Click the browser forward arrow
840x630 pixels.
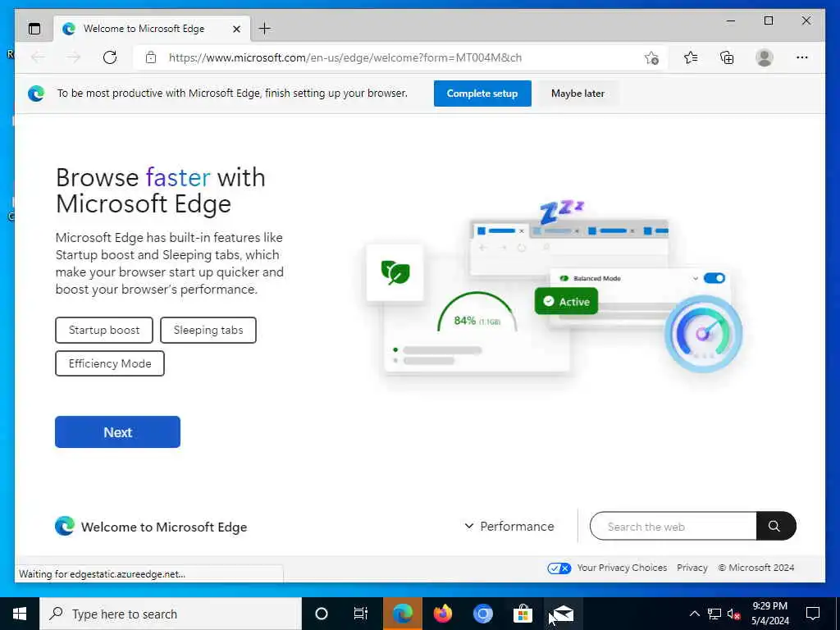pyautogui.click(x=73, y=57)
